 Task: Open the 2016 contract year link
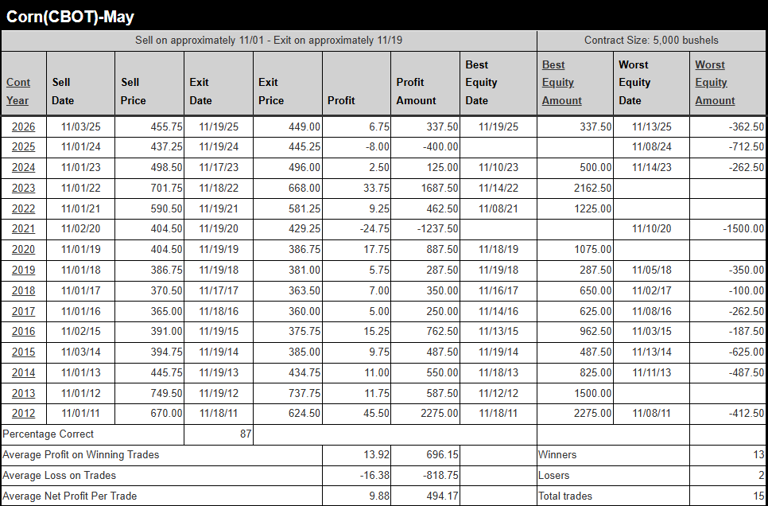click(x=24, y=331)
